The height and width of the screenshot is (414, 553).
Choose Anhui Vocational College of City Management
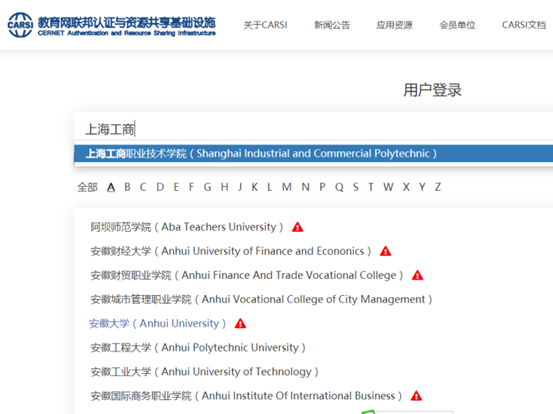coord(261,299)
